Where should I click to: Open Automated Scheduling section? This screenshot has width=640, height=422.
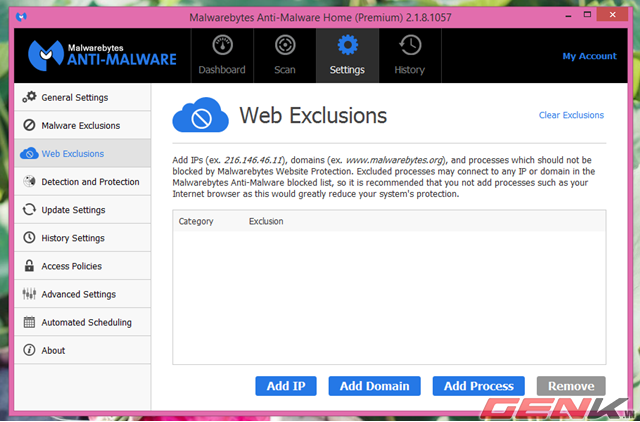(82, 322)
